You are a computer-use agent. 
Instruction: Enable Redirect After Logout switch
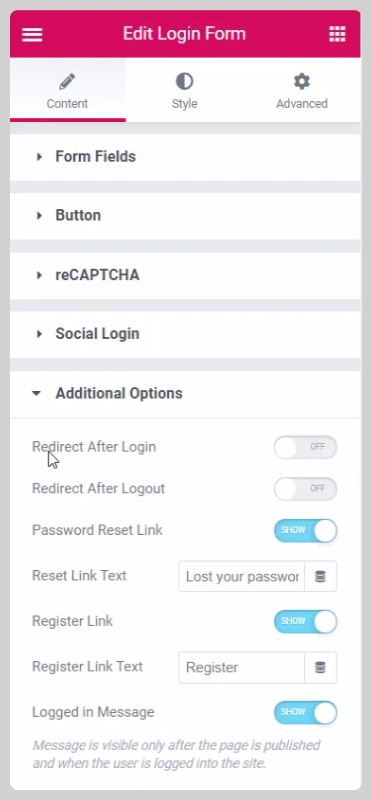click(x=306, y=489)
